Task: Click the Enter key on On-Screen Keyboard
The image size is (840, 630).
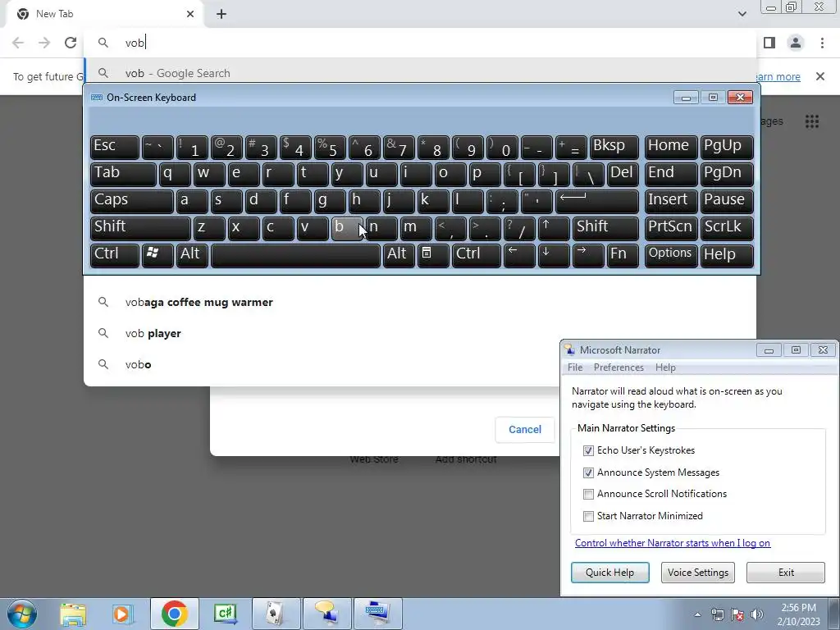Action: pos(597,201)
